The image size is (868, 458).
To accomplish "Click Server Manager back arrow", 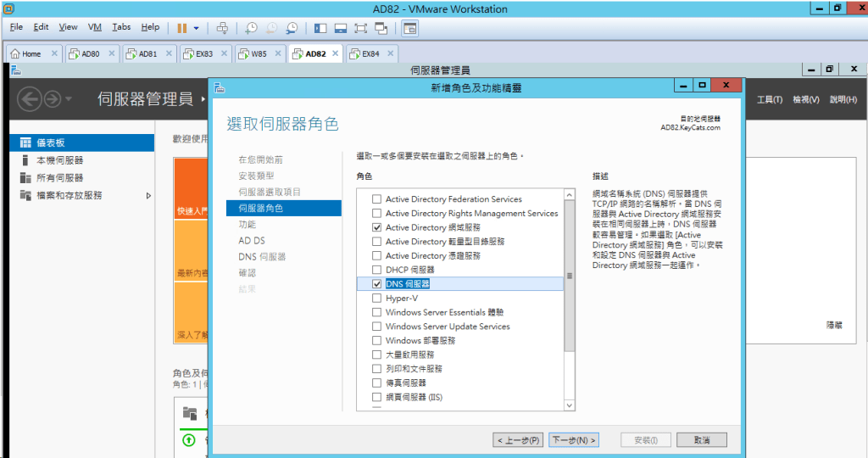I will pyautogui.click(x=30, y=100).
